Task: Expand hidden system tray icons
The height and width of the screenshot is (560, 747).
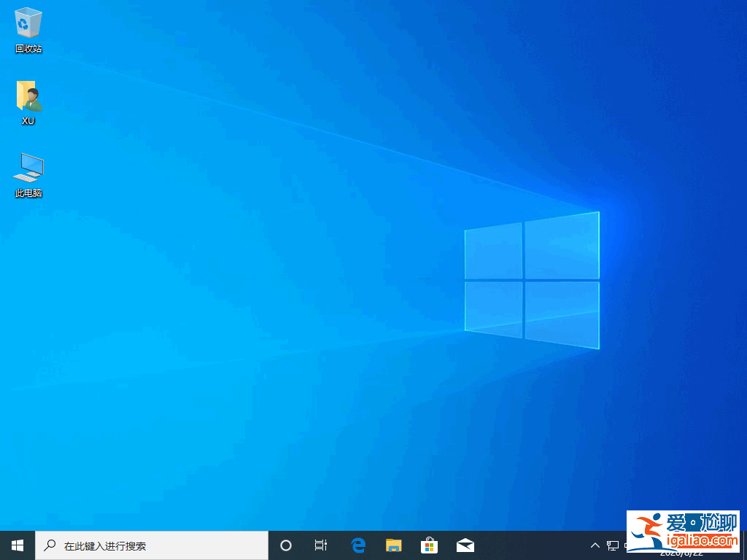Action: coord(595,545)
